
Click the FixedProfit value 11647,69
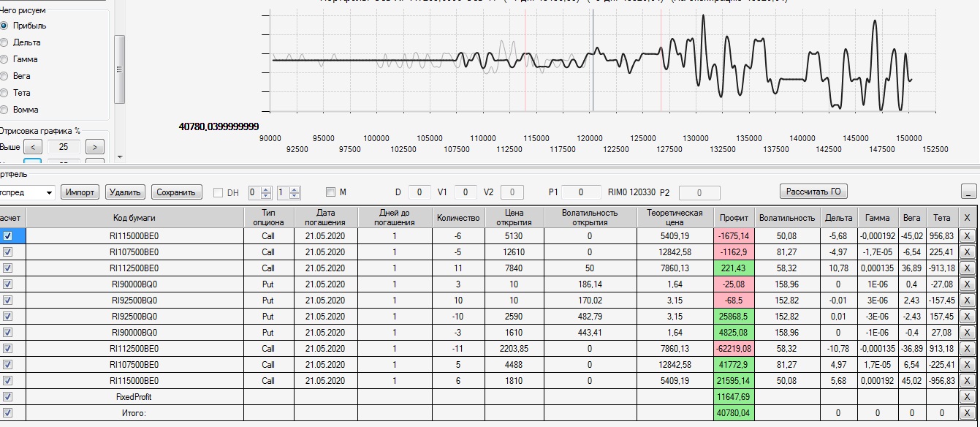click(x=734, y=397)
